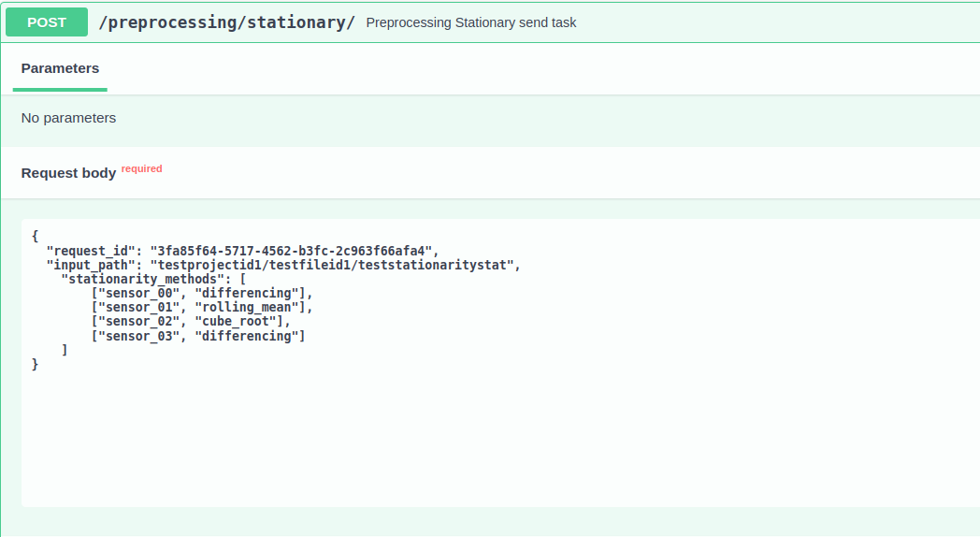Image resolution: width=980 pixels, height=537 pixels.
Task: Click the "rolling_mean" method value
Action: click(252, 308)
